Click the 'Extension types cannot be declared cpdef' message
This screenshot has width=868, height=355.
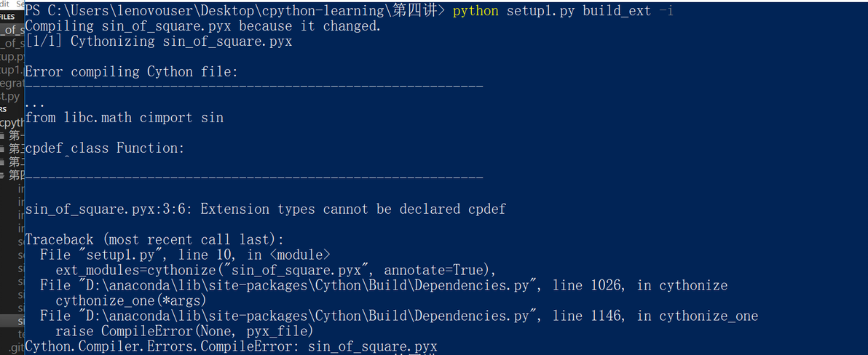click(352, 210)
